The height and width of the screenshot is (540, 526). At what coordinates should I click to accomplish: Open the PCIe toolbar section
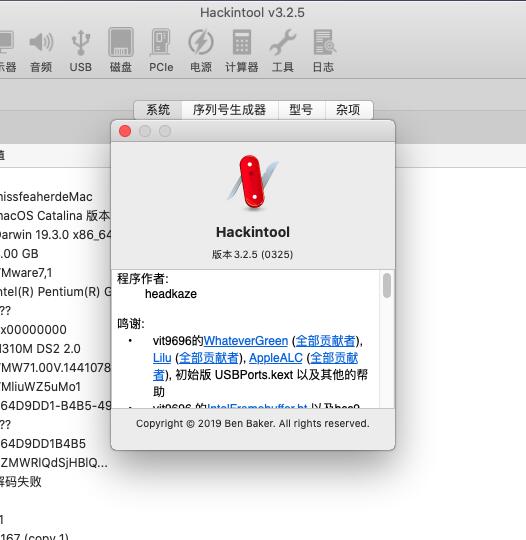[161, 51]
